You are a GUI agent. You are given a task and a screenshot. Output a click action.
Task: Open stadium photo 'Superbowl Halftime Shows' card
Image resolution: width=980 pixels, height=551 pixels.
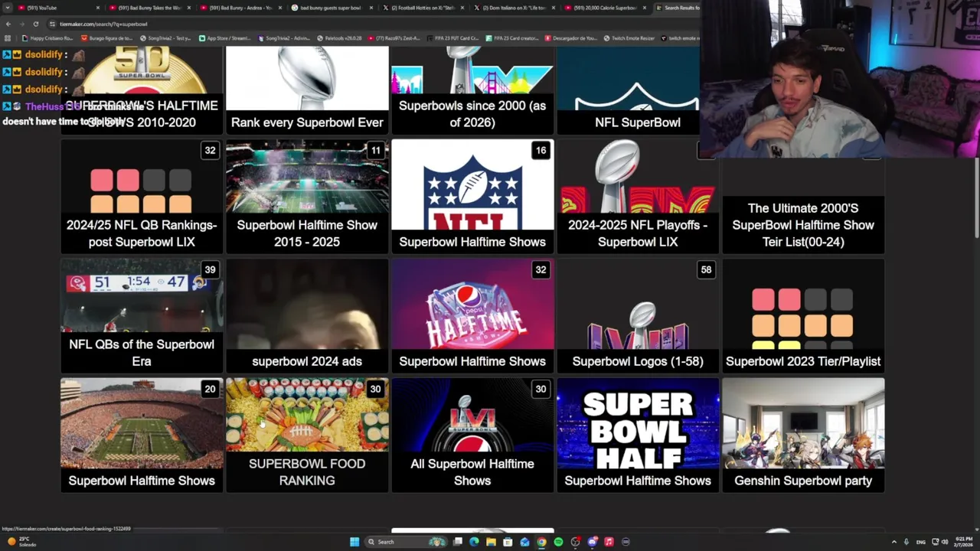[142, 435]
